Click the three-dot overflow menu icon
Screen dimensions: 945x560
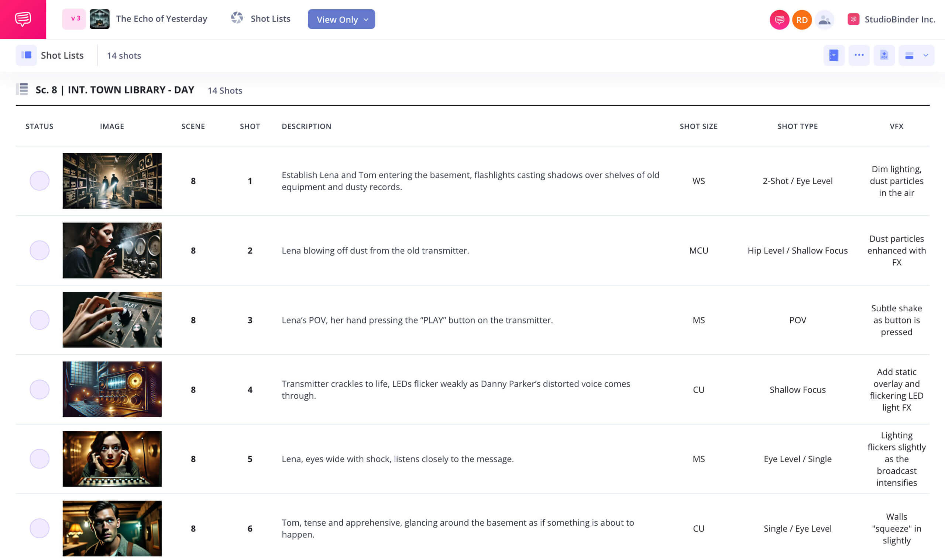point(859,55)
